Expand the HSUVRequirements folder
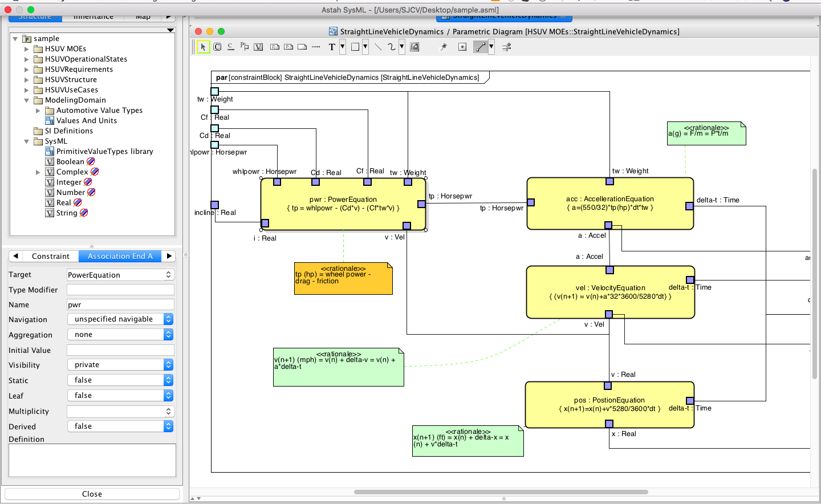Viewport: 821px width, 504px height. (x=26, y=70)
